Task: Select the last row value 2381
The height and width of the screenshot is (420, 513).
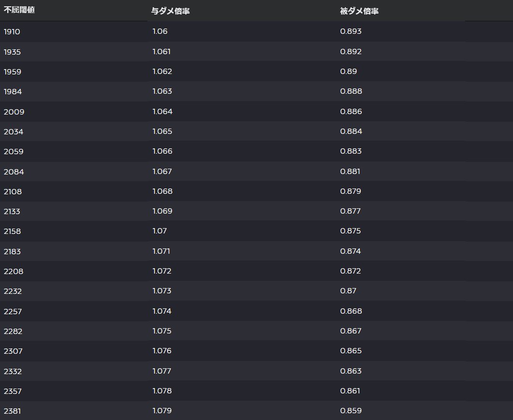Action: point(12,411)
